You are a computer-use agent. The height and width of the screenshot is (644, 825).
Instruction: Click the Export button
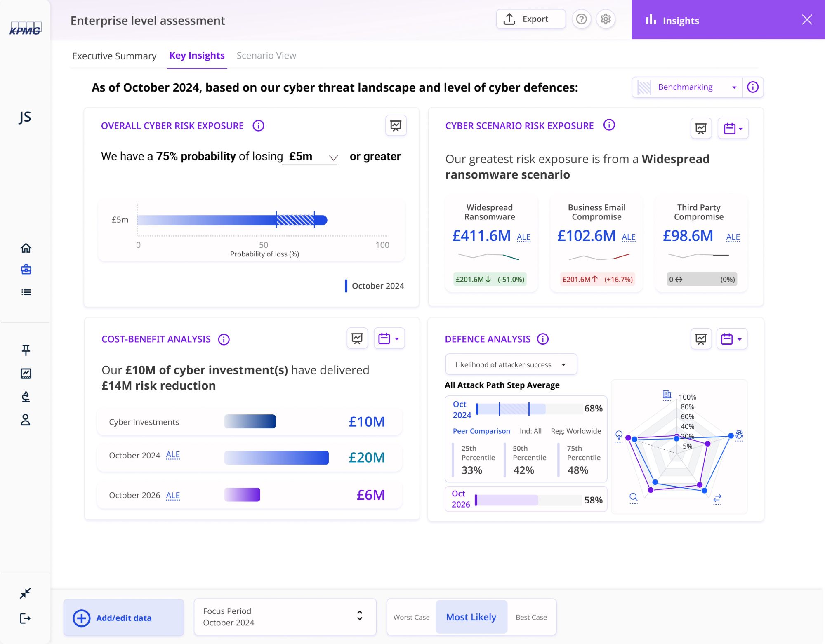coord(530,19)
